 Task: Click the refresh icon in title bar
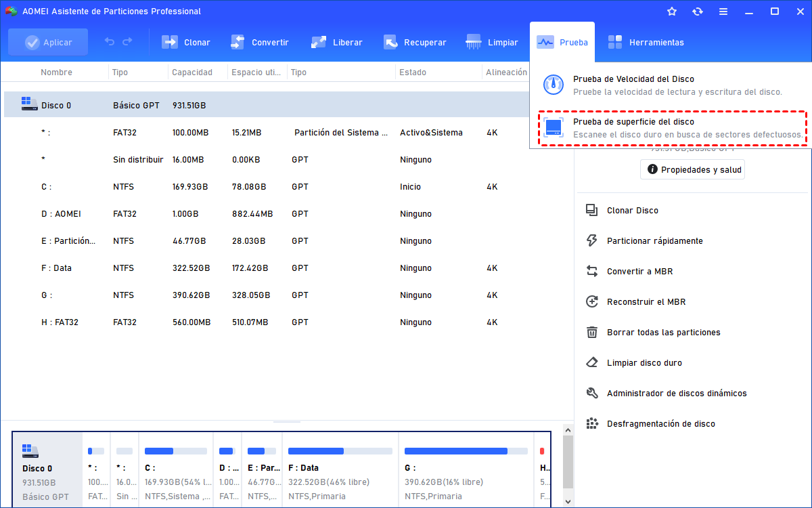(x=698, y=11)
